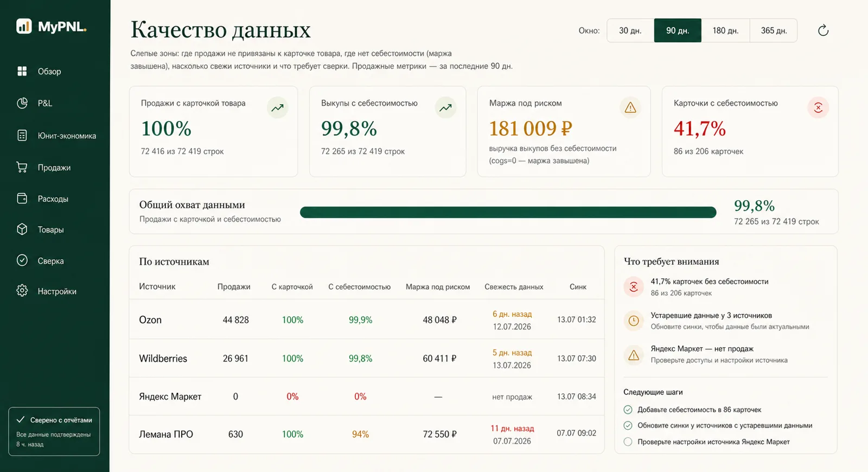Click the 94% cost coverage value
This screenshot has height=472, width=868.
[360, 434]
